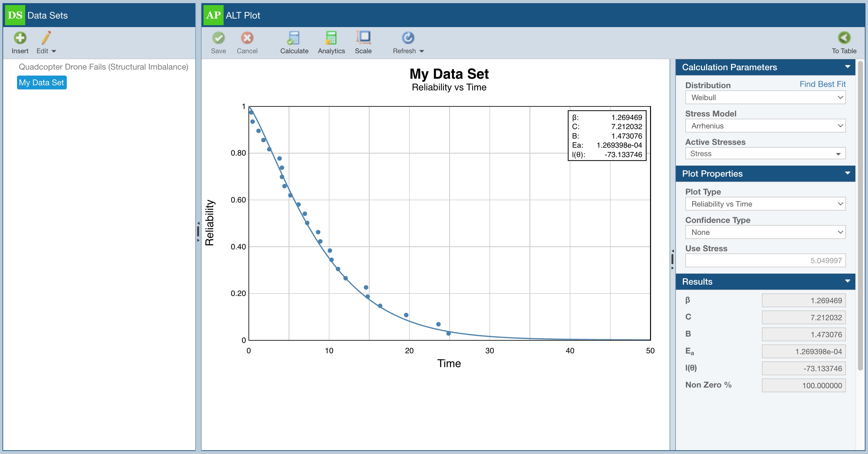Run the Calculate tool
The image size is (868, 454).
pos(294,38)
